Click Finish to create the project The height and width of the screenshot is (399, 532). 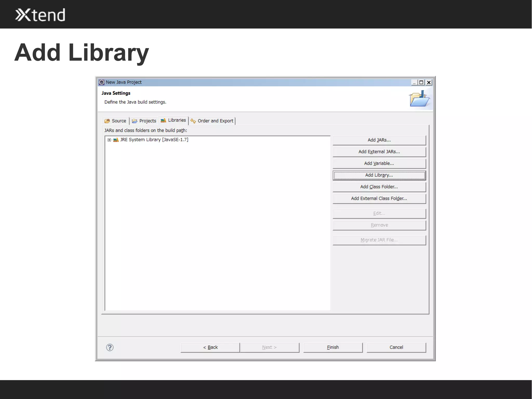click(333, 348)
